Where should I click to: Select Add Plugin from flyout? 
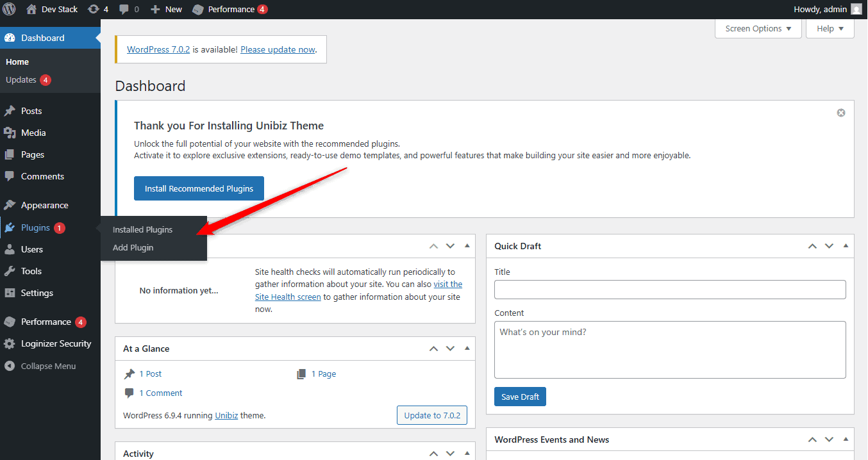pyautogui.click(x=133, y=247)
